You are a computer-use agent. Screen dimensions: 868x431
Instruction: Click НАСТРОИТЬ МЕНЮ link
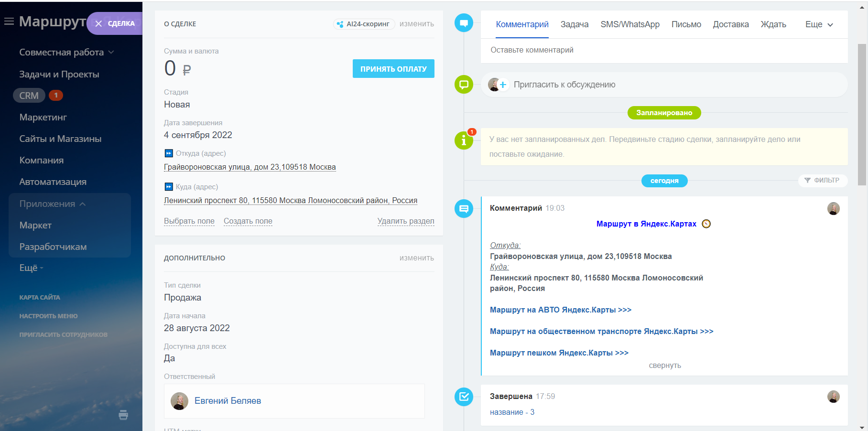pos(48,316)
